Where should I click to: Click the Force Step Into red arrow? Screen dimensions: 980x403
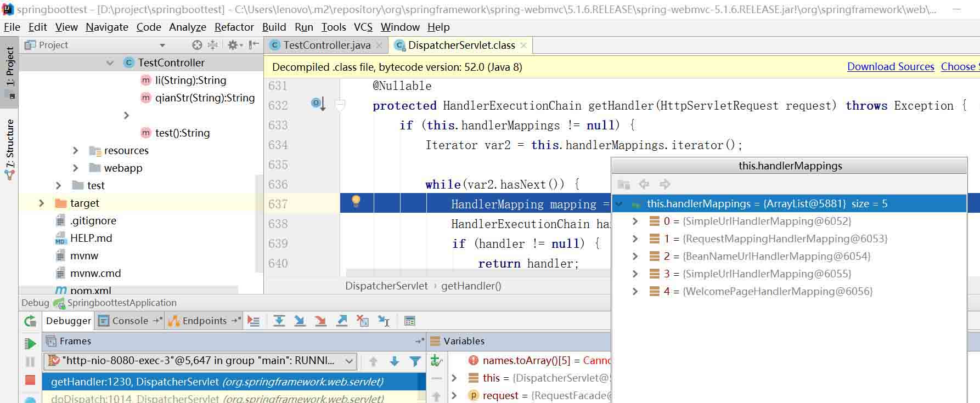(320, 321)
